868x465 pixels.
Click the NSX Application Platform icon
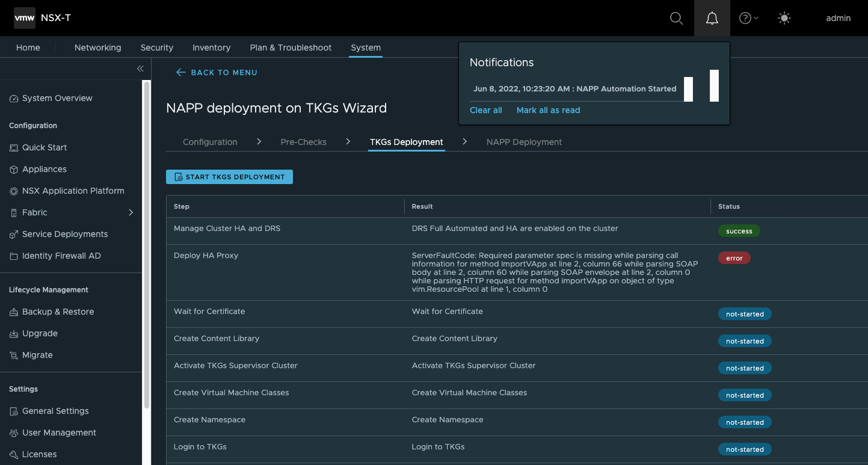pyautogui.click(x=14, y=191)
